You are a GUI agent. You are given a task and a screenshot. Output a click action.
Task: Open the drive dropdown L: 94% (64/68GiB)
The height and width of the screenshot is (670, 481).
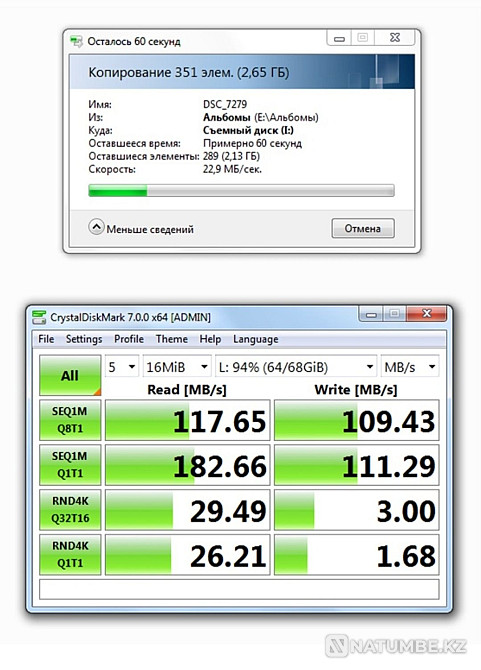[x=296, y=367]
